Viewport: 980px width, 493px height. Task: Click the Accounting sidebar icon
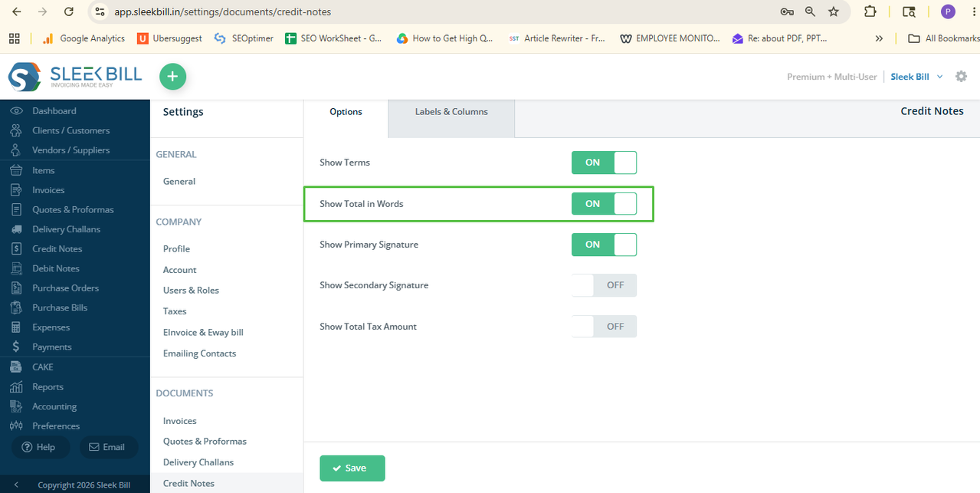[x=16, y=406]
